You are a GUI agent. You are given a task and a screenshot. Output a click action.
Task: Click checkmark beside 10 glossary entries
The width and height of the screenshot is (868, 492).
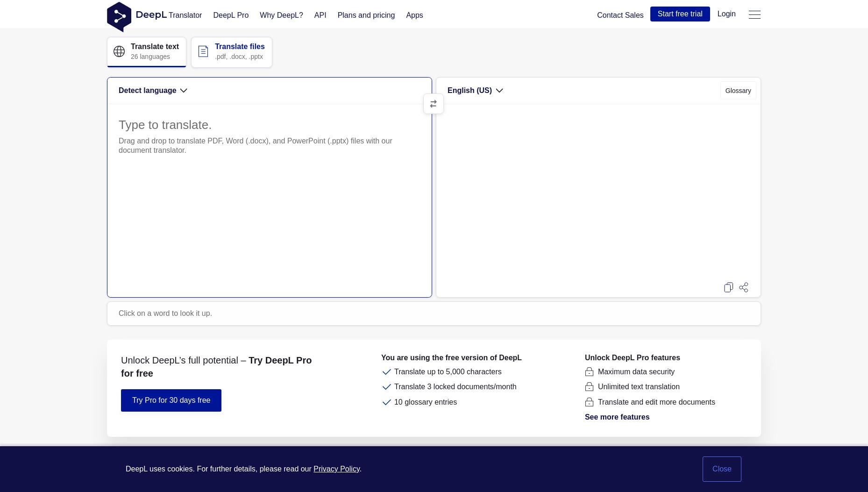386,402
